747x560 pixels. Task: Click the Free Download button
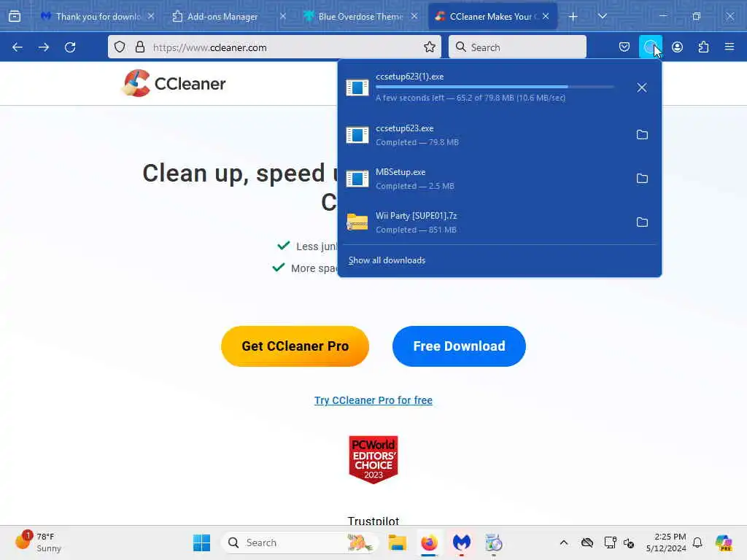[459, 346]
